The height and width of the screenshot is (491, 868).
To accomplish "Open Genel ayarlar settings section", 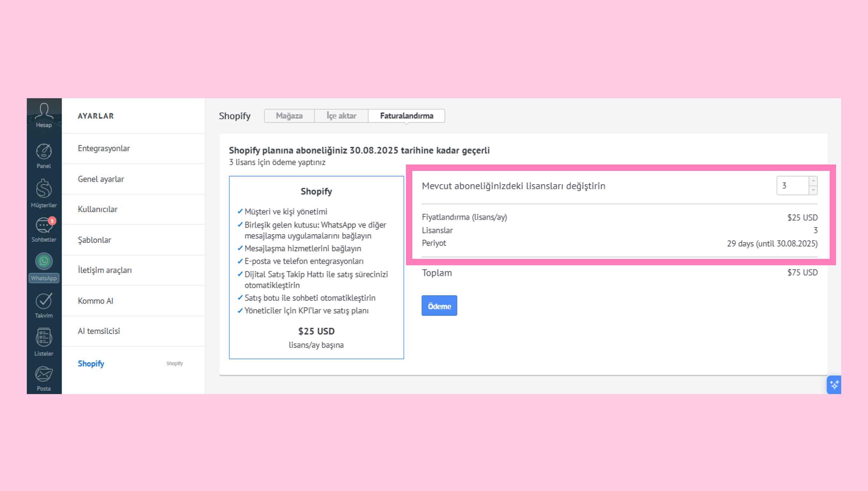I will pos(133,179).
